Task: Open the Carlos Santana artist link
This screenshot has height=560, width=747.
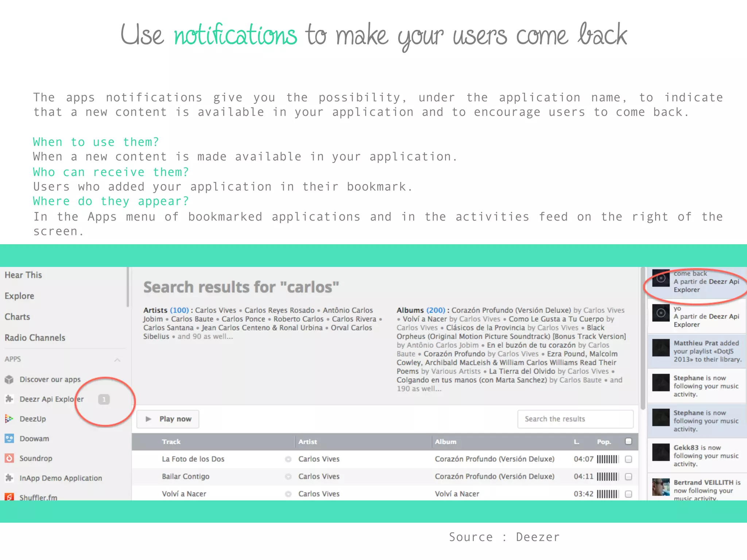Action: 168,328
